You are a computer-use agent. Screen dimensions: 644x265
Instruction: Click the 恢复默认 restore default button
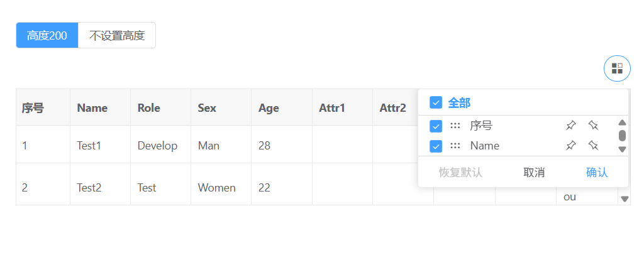coord(460,172)
